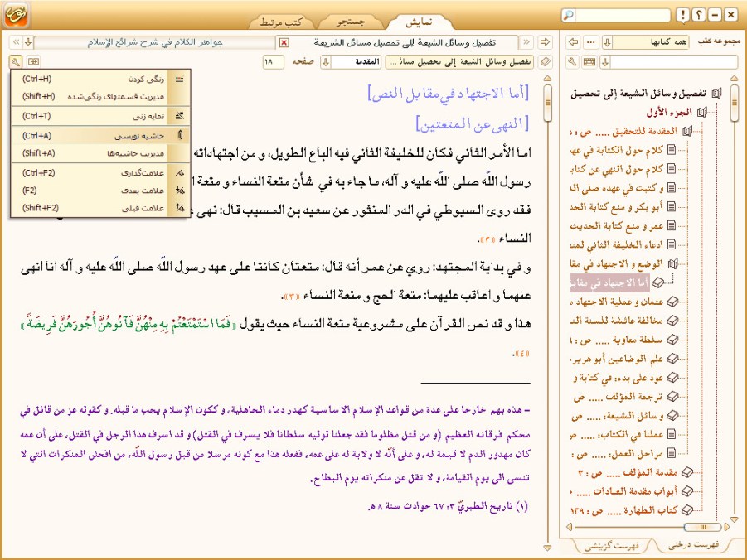Click the top search input field
Image resolution: width=747 pixels, height=560 pixels.
click(x=622, y=15)
